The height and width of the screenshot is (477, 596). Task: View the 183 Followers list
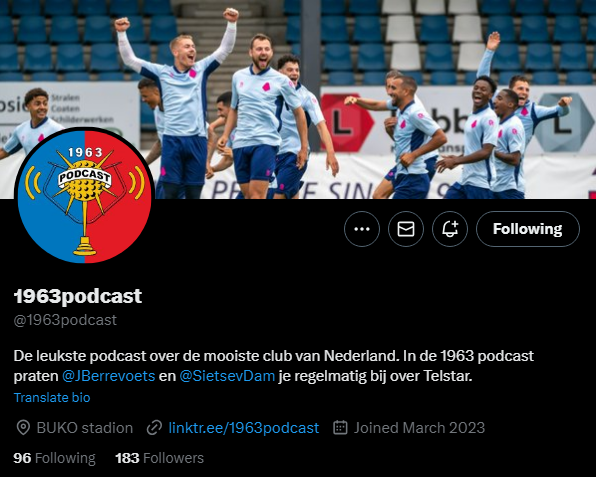pyautogui.click(x=159, y=458)
